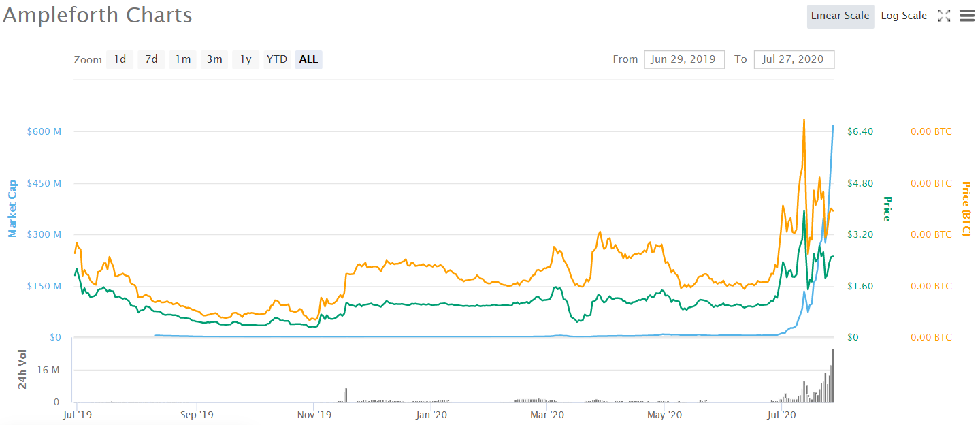The height and width of the screenshot is (425, 980).
Task: Click the $450 M axis label
Action: [x=44, y=183]
